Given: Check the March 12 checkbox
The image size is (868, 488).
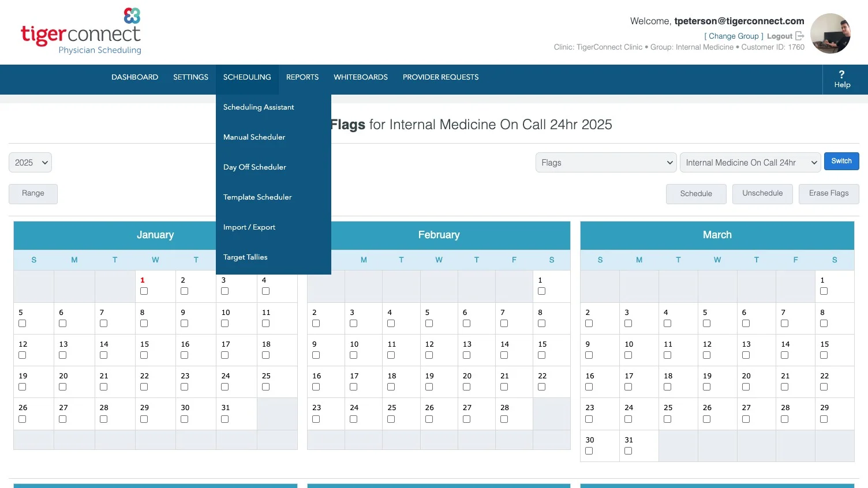Looking at the screenshot, I should 706,355.
